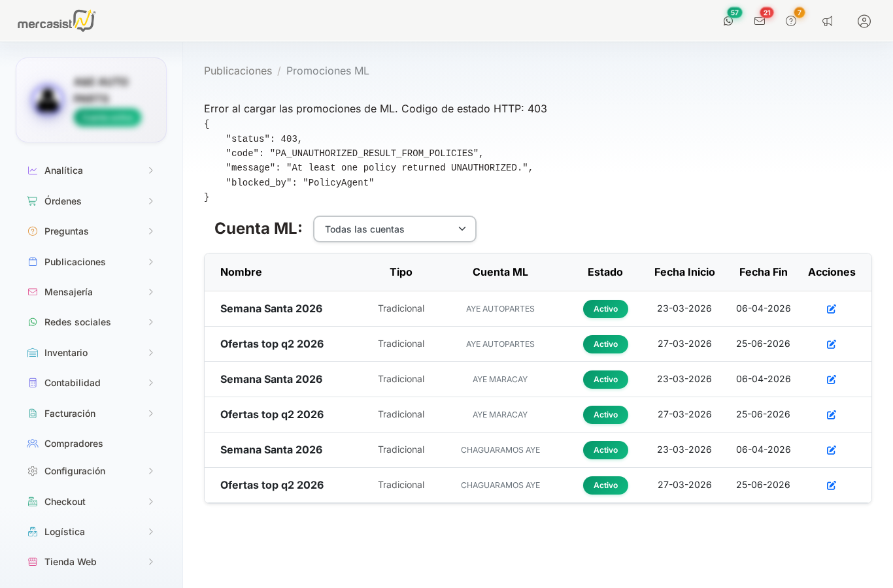Go to Publicaciones breadcrumb link
Image resolution: width=893 pixels, height=588 pixels.
tap(238, 71)
